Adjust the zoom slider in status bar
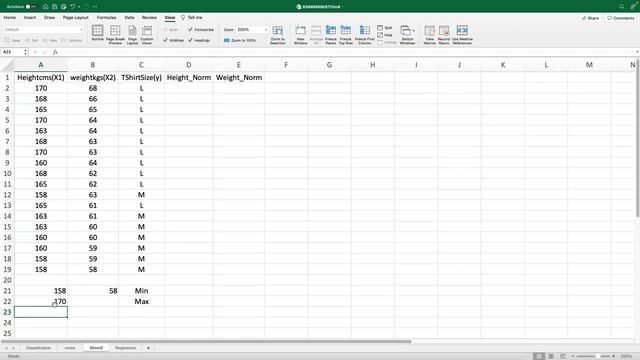The height and width of the screenshot is (360, 640). [x=597, y=356]
